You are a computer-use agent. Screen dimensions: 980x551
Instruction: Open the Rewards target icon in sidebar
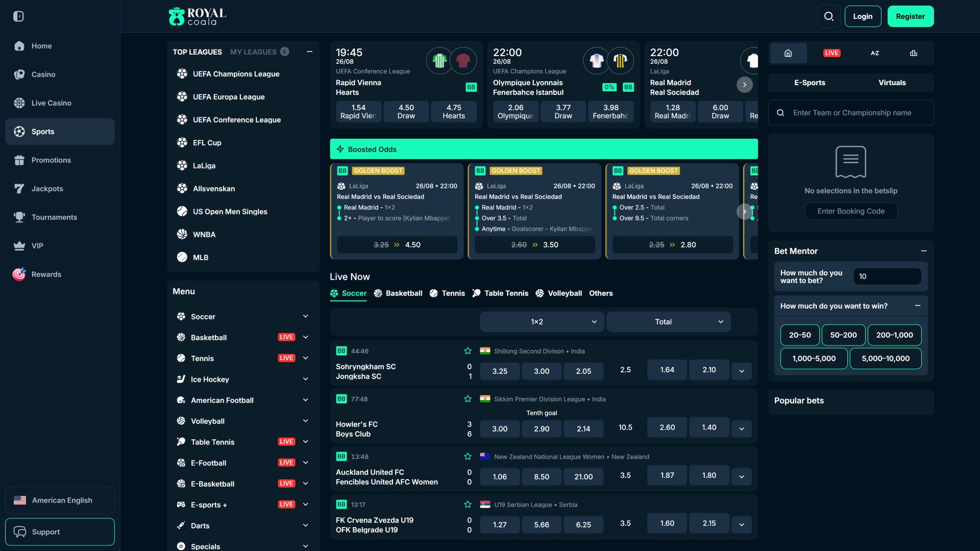[x=19, y=274]
